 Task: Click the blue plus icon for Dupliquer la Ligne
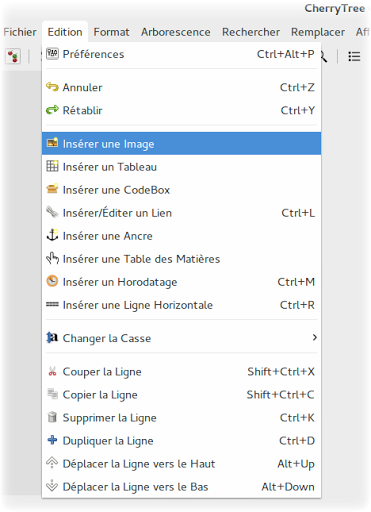pos(52,440)
